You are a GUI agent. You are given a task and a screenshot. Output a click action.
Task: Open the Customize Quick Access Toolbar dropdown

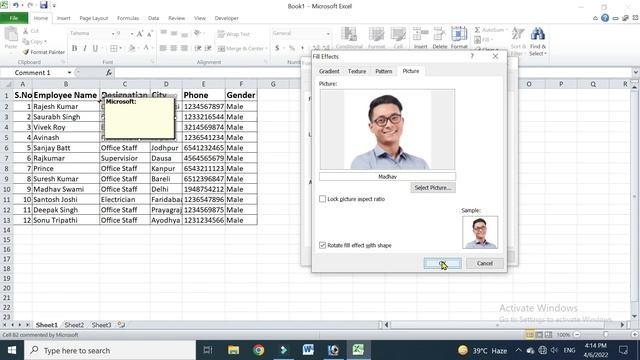[x=54, y=6]
